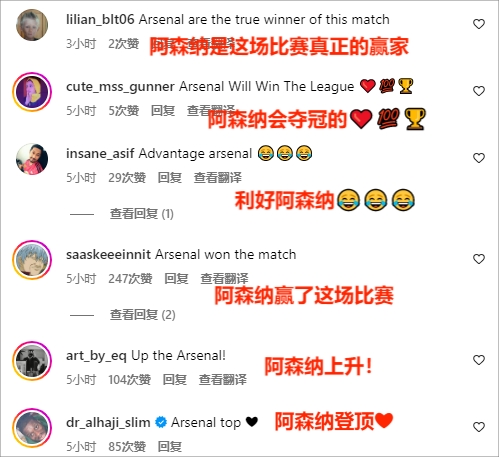Expand 查看回复 (1) under insane_asif
The width and height of the screenshot is (499, 457).
pos(142,214)
